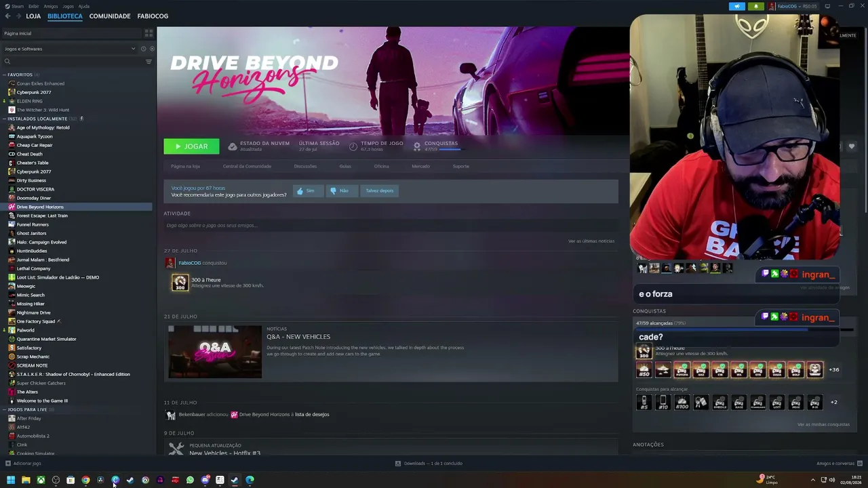This screenshot has height=488, width=868.
Task: Show the +36 more unlocked achievements
Action: coord(834,369)
